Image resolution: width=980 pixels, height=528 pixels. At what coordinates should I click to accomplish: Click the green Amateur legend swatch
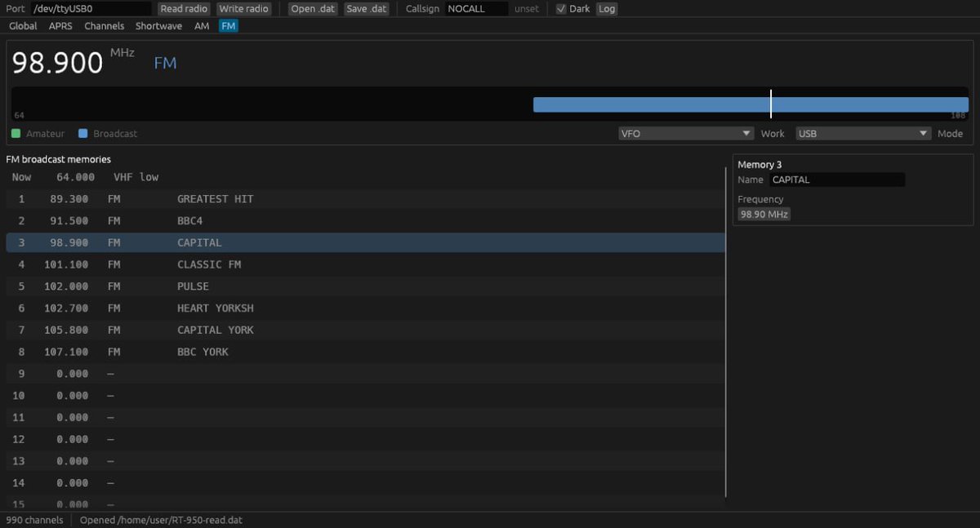pos(16,133)
